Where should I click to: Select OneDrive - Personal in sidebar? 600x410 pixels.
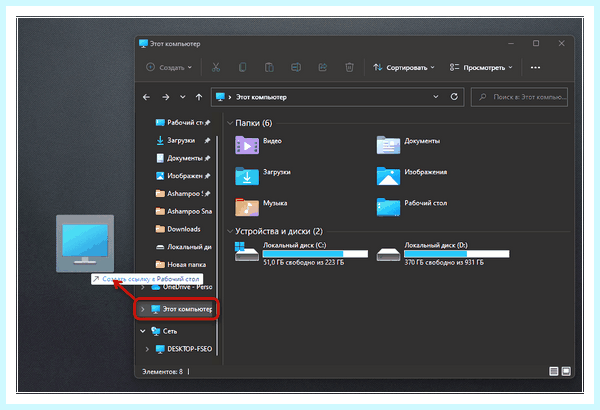click(182, 287)
